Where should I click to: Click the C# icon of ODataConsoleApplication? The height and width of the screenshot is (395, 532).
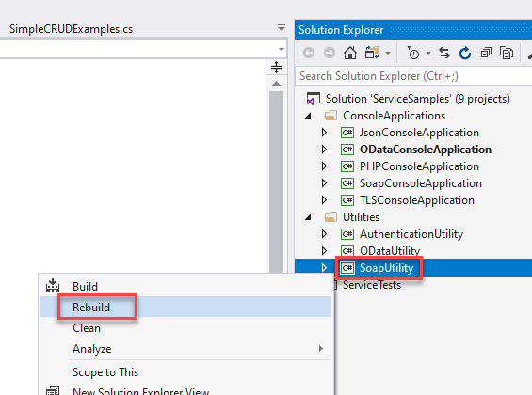[347, 150]
